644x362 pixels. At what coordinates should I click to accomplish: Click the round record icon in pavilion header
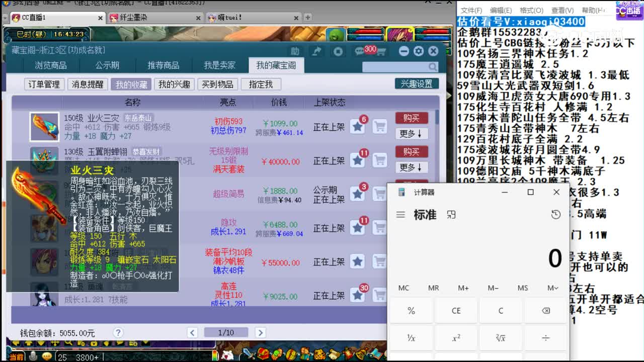click(x=338, y=51)
